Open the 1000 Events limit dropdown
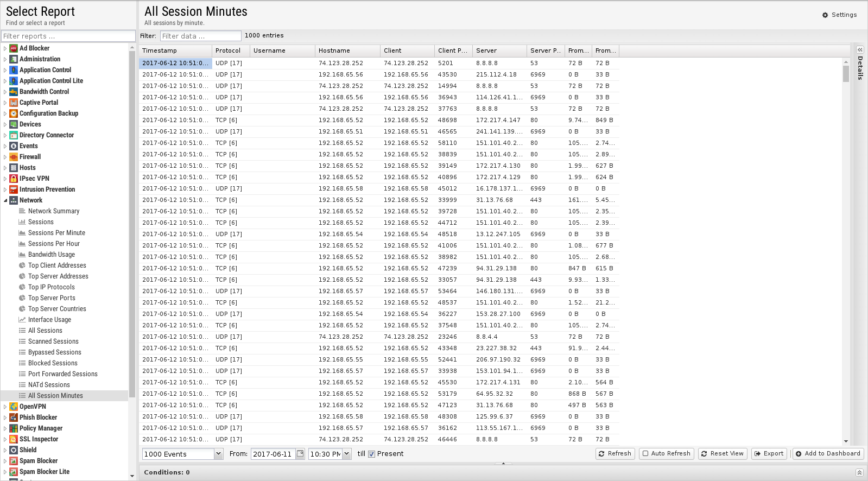Viewport: 868px width, 481px height. (218, 454)
